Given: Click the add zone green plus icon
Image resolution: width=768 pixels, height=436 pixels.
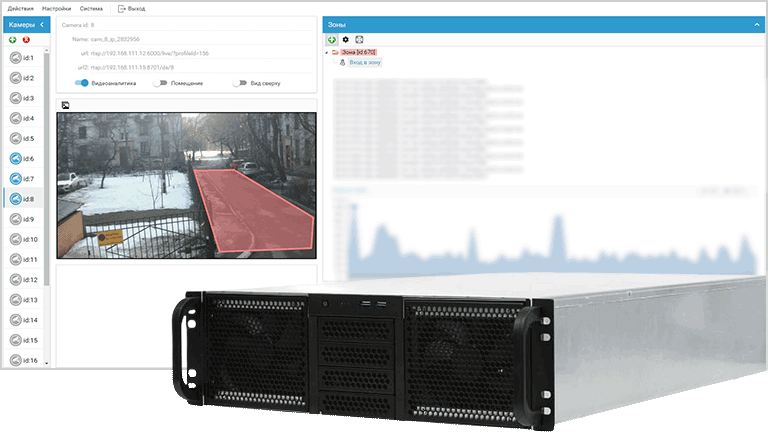Looking at the screenshot, I should (332, 39).
